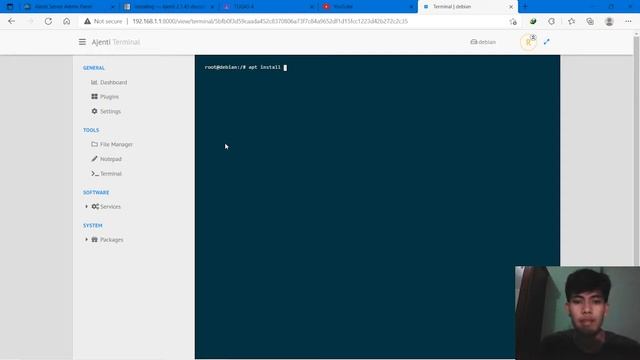This screenshot has width=640, height=360.
Task: Click the Dashboard chart icon
Action: click(94, 82)
